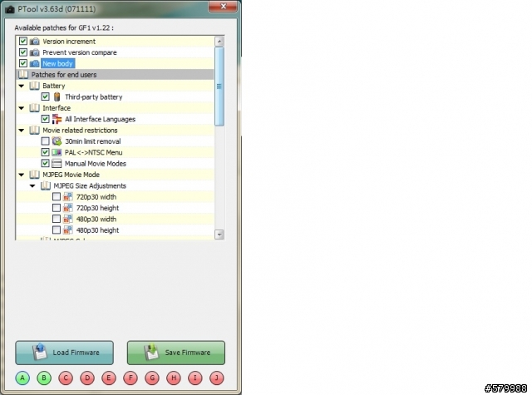Image resolution: width=532 pixels, height=395 pixels.
Task: Click the camera icon beside Version increment
Action: point(34,42)
